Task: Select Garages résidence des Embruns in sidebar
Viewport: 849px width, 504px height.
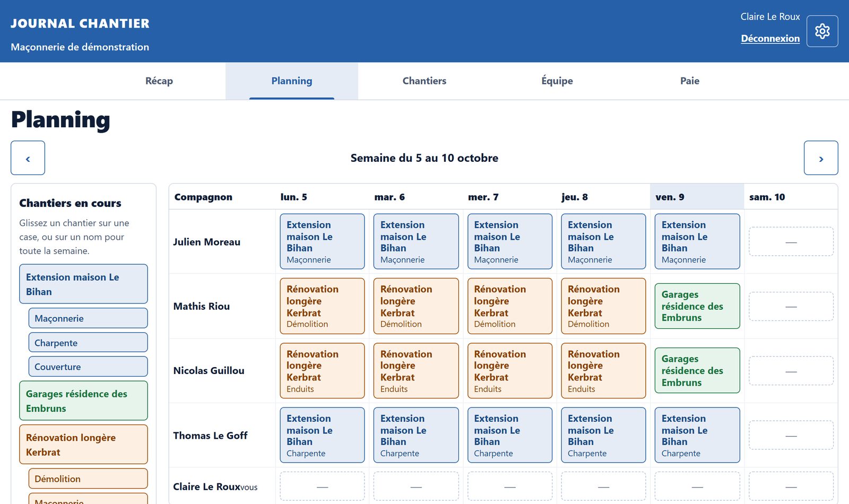Action: (x=83, y=401)
